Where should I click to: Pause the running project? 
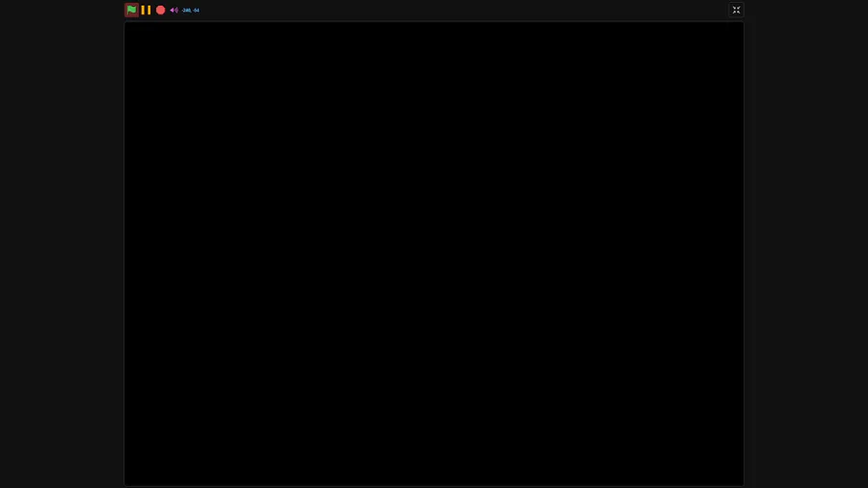[x=147, y=10]
